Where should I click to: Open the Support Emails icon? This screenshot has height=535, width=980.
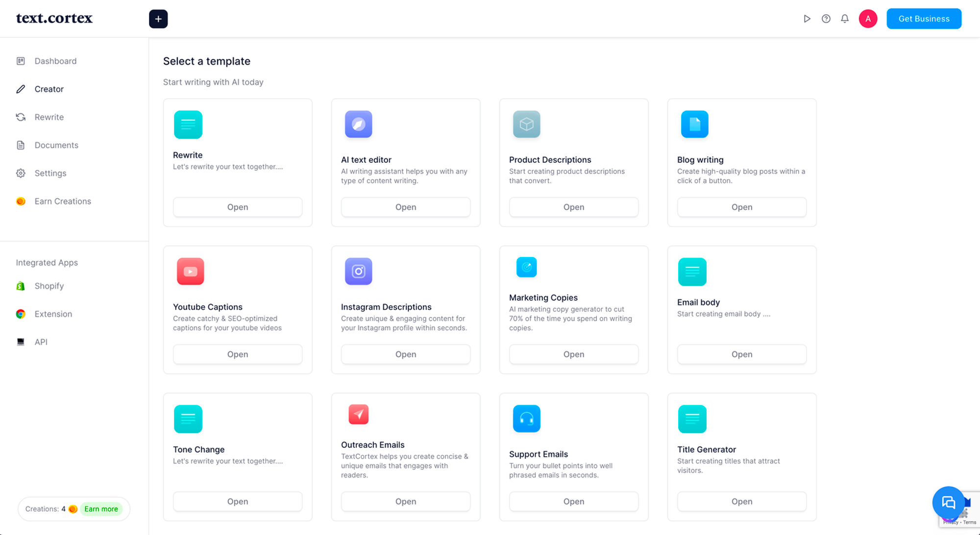point(526,418)
